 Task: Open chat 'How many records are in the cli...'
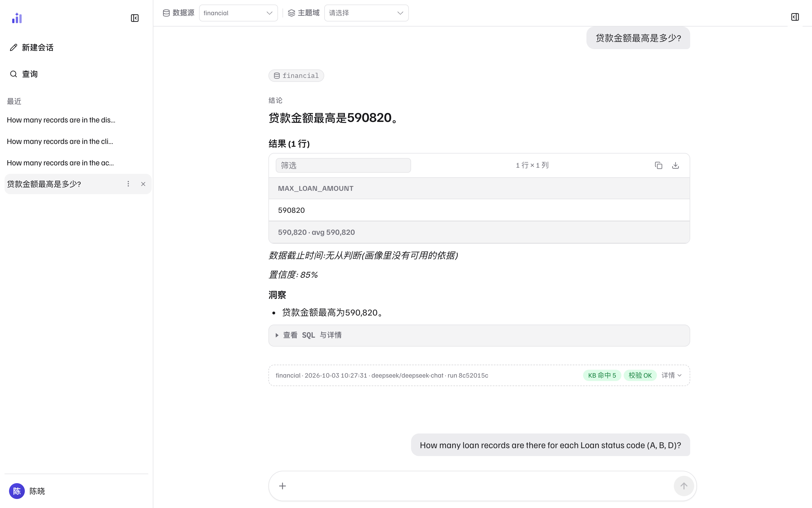click(60, 141)
